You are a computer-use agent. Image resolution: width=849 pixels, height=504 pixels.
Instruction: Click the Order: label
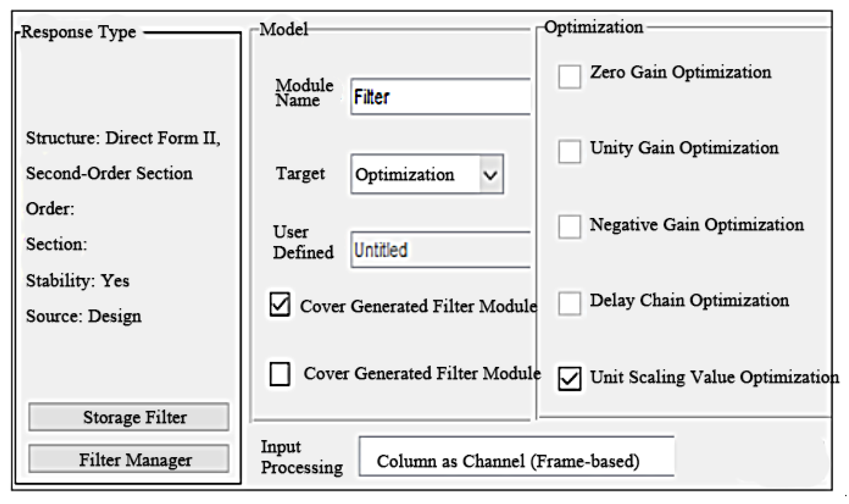coord(50,209)
